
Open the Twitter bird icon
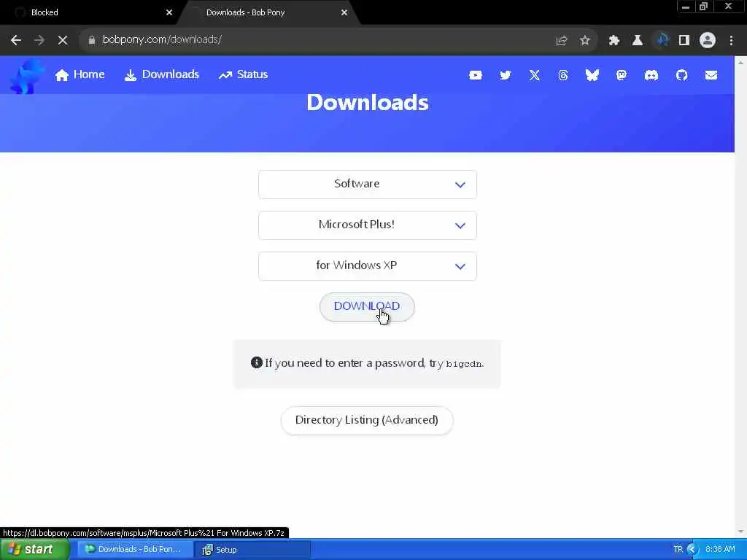pos(505,75)
